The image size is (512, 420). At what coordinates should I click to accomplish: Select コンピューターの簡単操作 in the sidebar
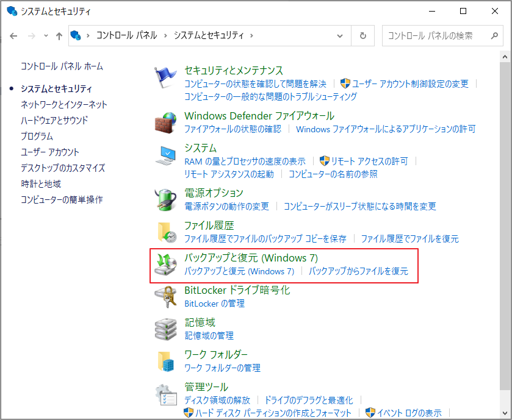click(62, 199)
